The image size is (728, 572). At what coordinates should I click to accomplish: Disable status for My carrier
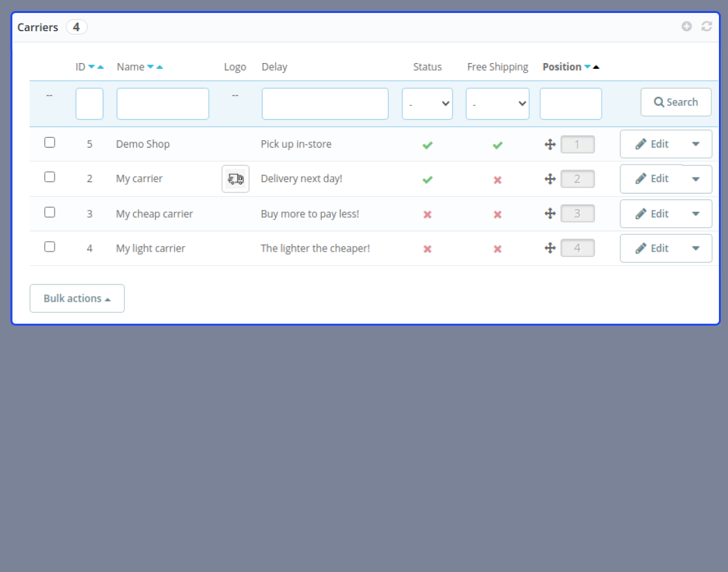tap(428, 179)
